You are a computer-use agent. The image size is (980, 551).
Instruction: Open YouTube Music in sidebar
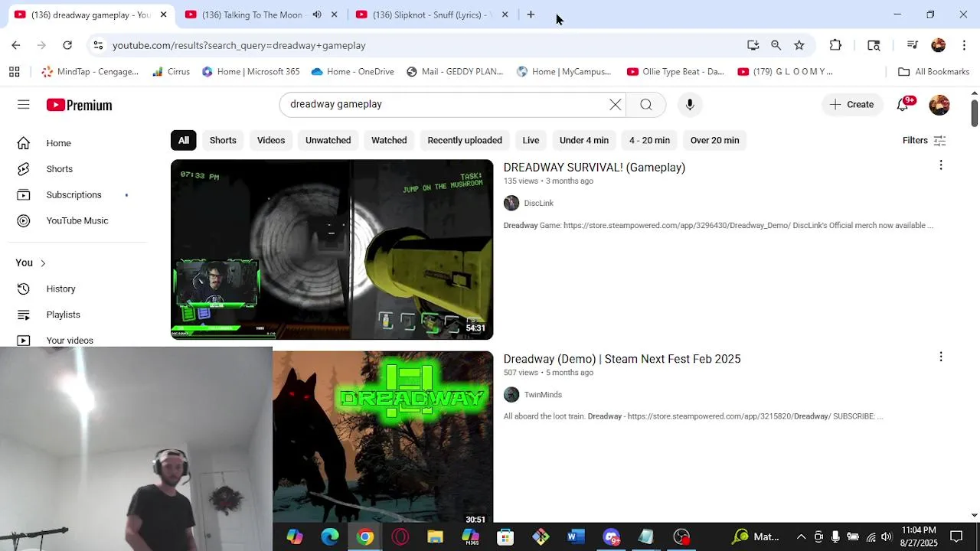click(77, 220)
